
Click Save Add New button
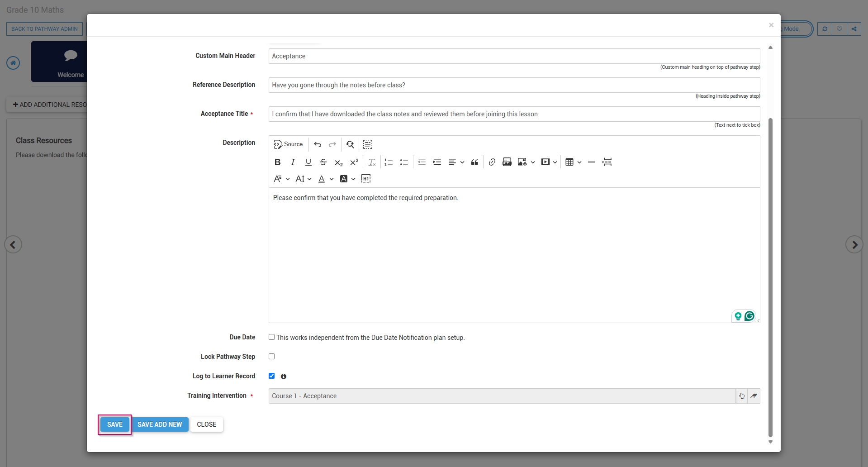(160, 424)
